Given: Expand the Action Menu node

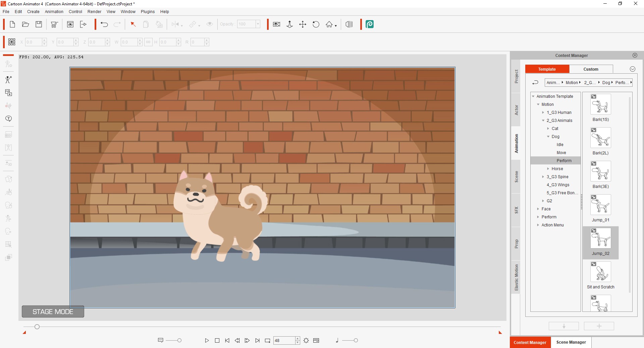Looking at the screenshot, I should click(538, 225).
